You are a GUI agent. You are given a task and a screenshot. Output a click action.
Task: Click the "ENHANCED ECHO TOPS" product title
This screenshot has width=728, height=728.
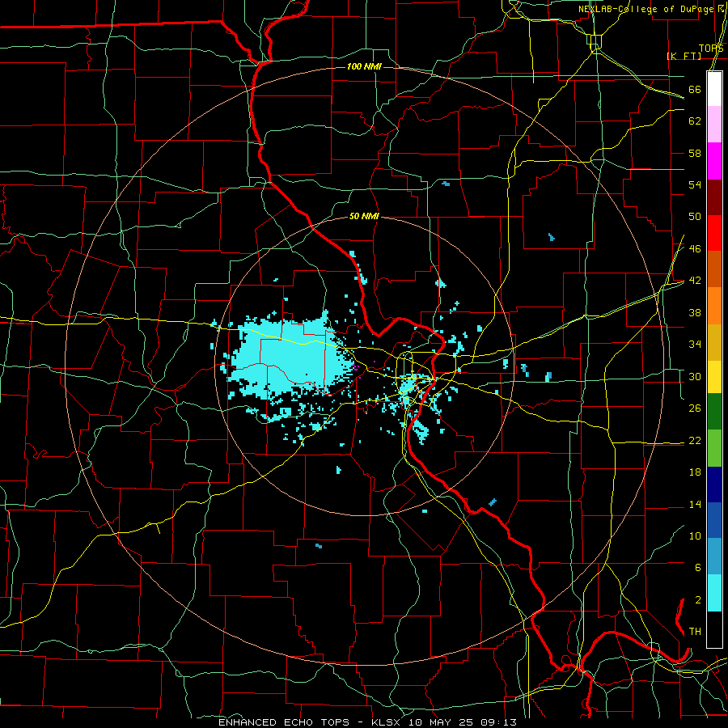[x=284, y=722]
